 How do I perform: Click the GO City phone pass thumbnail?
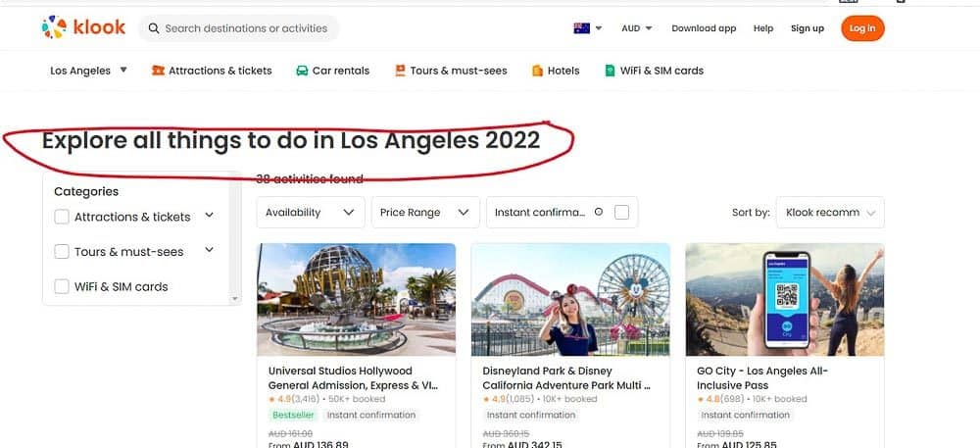tap(784, 299)
